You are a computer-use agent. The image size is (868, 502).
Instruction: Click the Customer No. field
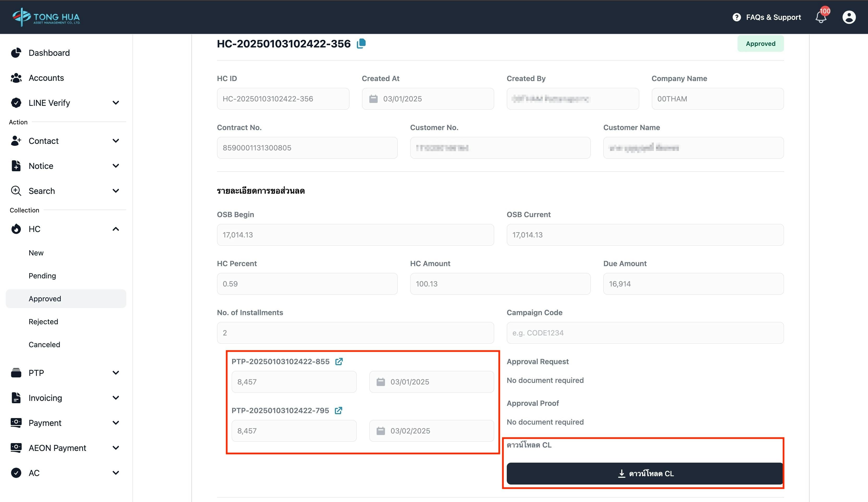click(500, 148)
